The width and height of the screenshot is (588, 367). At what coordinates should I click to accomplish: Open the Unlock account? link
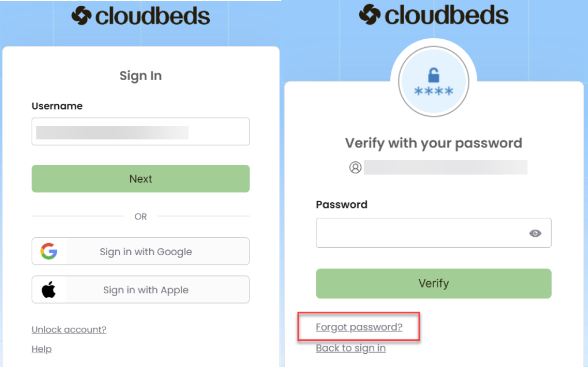point(69,330)
